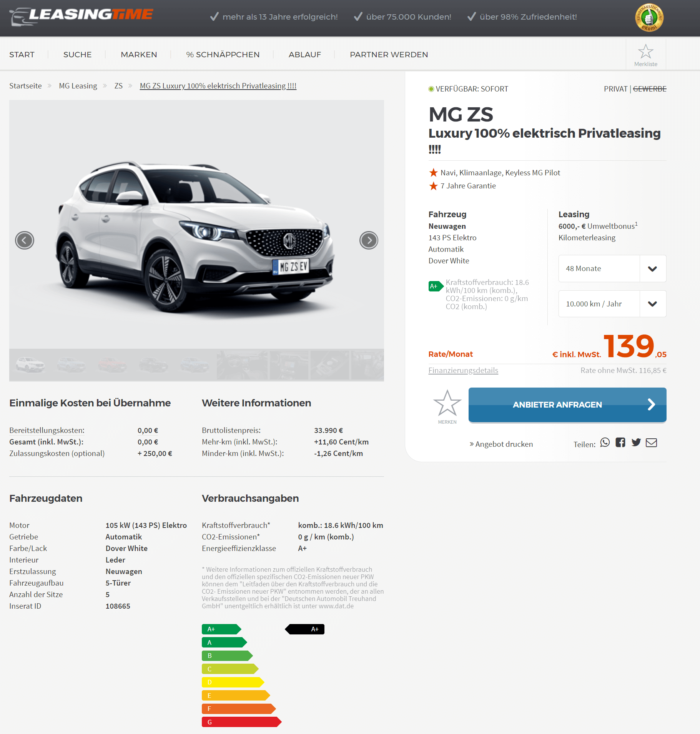Share the offer on Twitter
700x734 pixels.
[x=636, y=443]
